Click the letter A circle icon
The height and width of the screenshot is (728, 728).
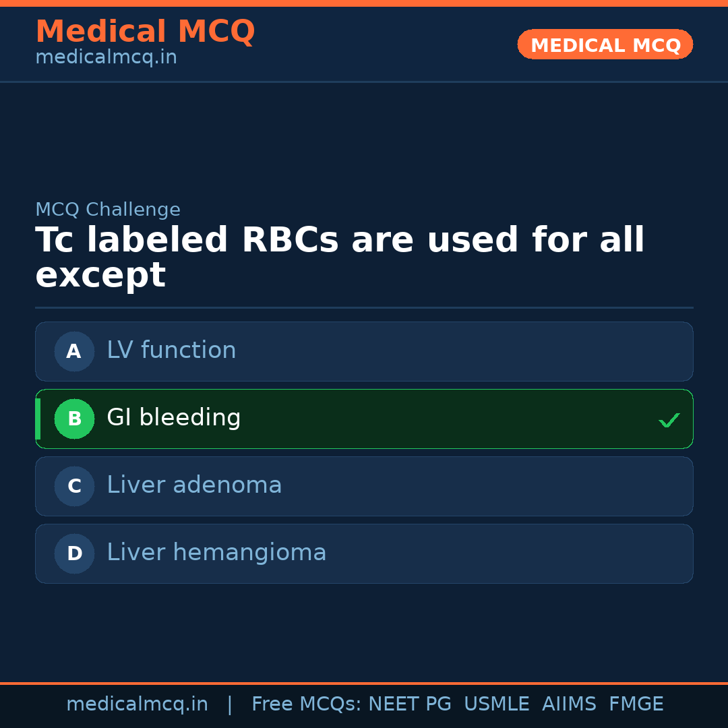[x=74, y=351]
